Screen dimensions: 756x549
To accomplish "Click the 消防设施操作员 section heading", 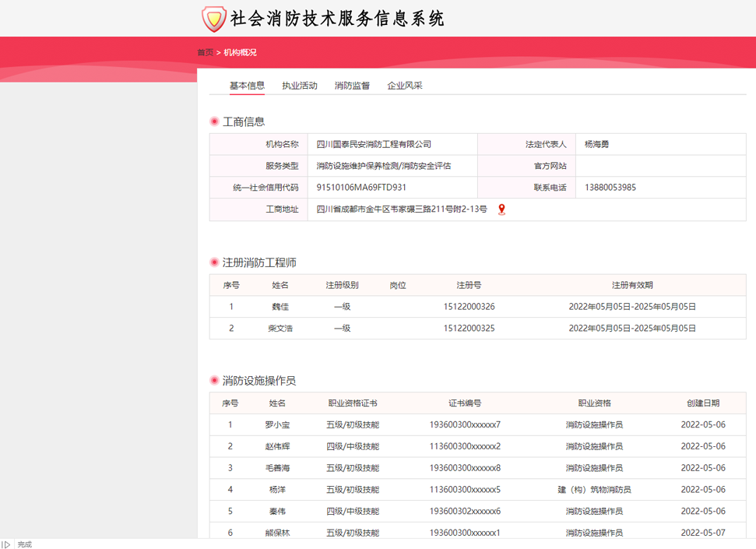I will (x=259, y=381).
